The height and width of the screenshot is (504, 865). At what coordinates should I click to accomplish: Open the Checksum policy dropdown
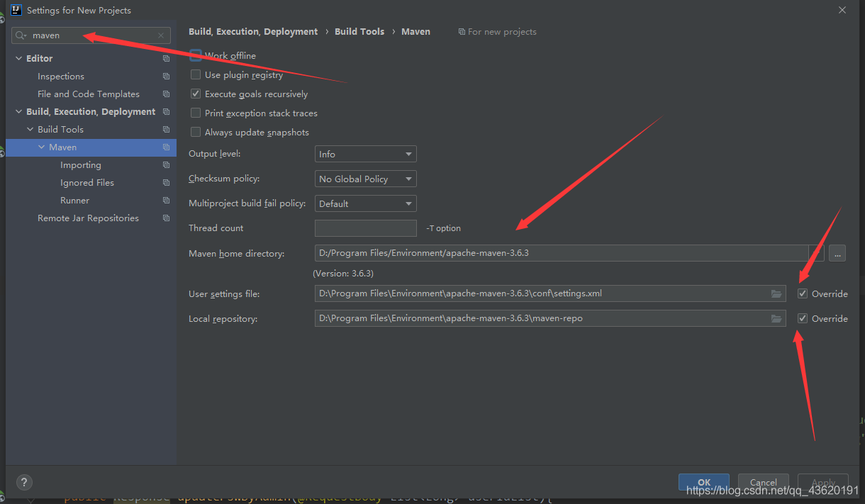click(x=365, y=179)
